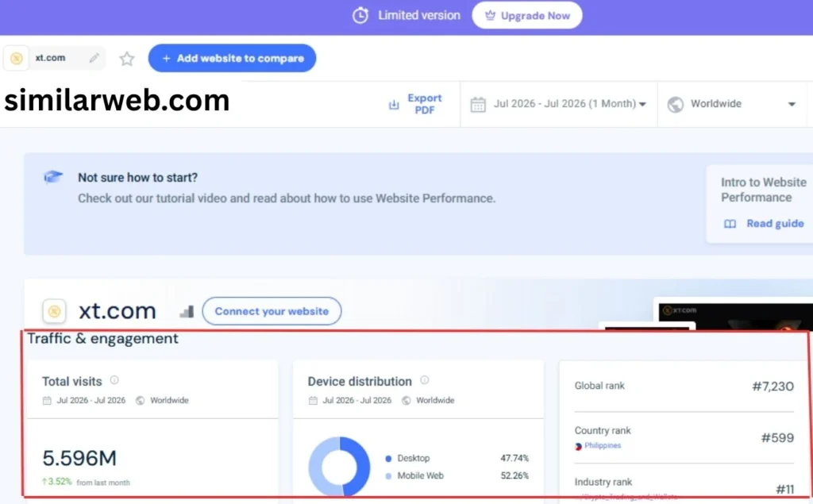Click the globe icon under Total visits
Image resolution: width=813 pixels, height=504 pixels.
pos(140,400)
